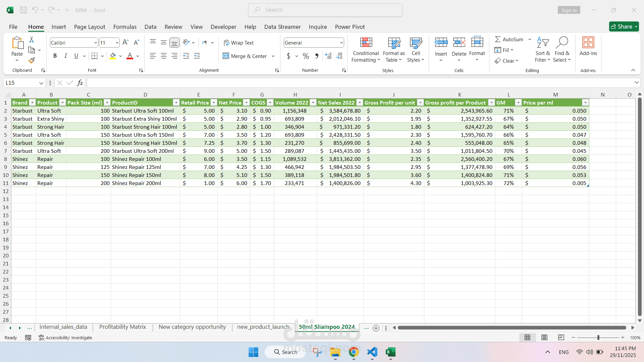Click the Format Painter brush icon
The width and height of the screenshot is (644, 362).
(x=32, y=60)
